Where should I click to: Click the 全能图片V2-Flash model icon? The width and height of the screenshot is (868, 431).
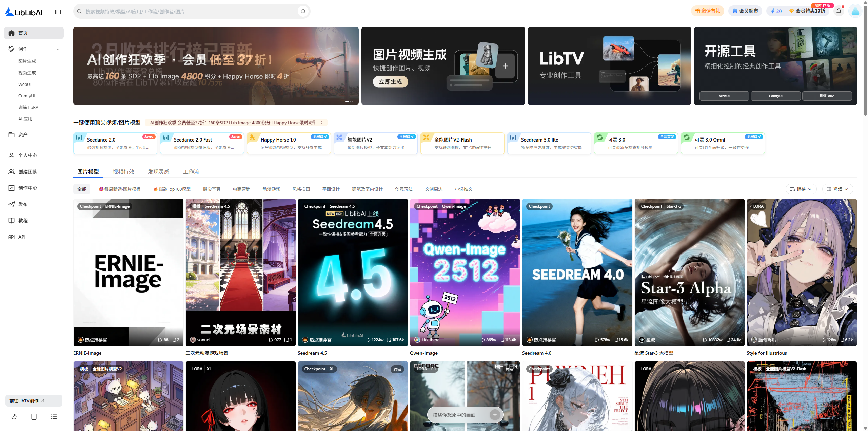click(x=426, y=137)
